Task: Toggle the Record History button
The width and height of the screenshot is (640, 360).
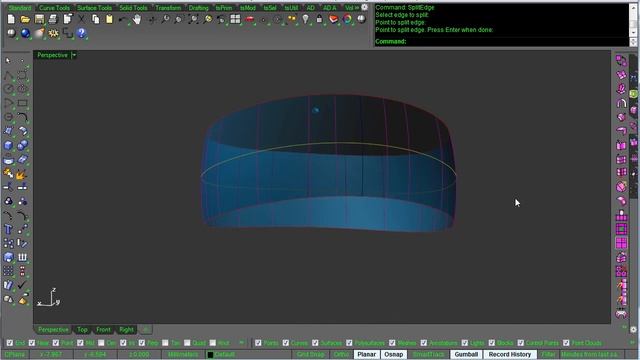Action: coord(510,354)
